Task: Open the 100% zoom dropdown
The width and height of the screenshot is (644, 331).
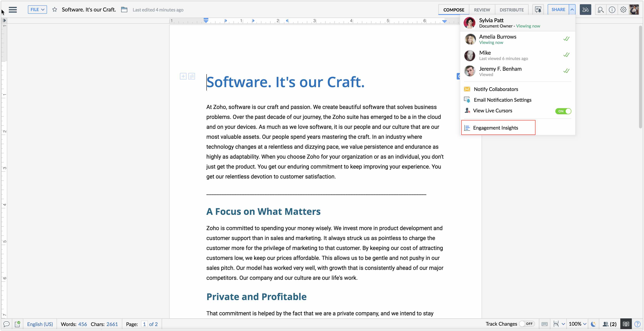Action: pyautogui.click(x=577, y=324)
